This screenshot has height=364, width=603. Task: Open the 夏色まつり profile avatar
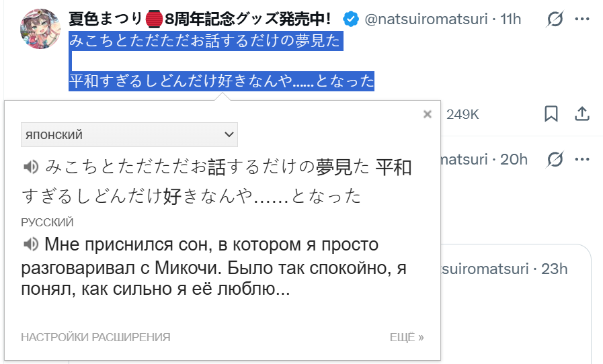click(40, 29)
